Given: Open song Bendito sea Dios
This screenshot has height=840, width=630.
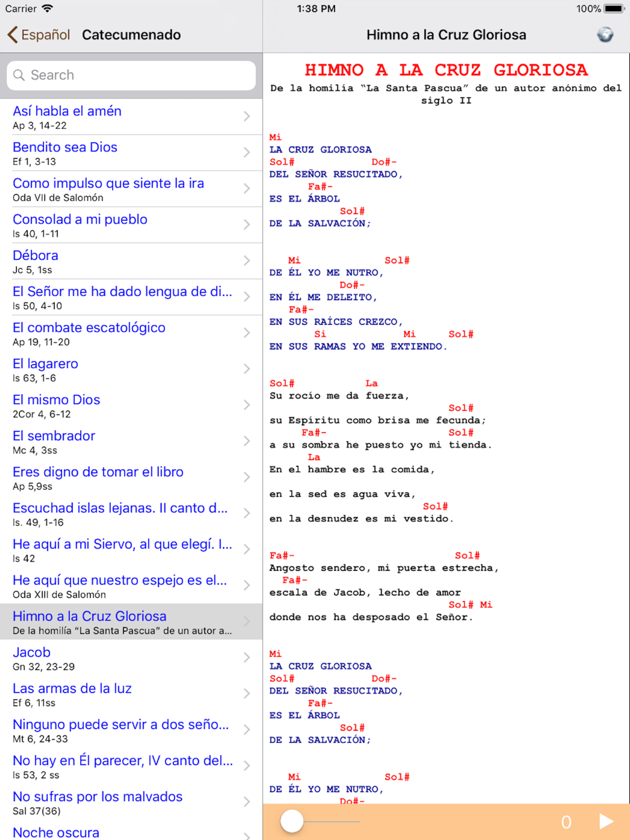Looking at the screenshot, I should point(131,153).
